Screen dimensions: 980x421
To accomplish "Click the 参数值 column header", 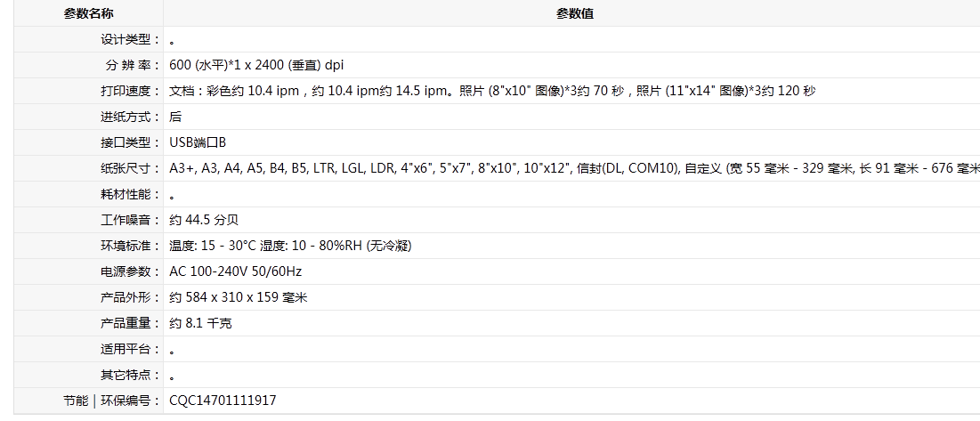I will point(575,13).
